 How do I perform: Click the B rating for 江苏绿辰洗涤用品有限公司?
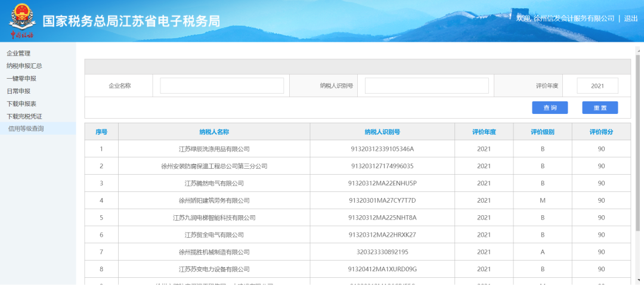pos(543,148)
